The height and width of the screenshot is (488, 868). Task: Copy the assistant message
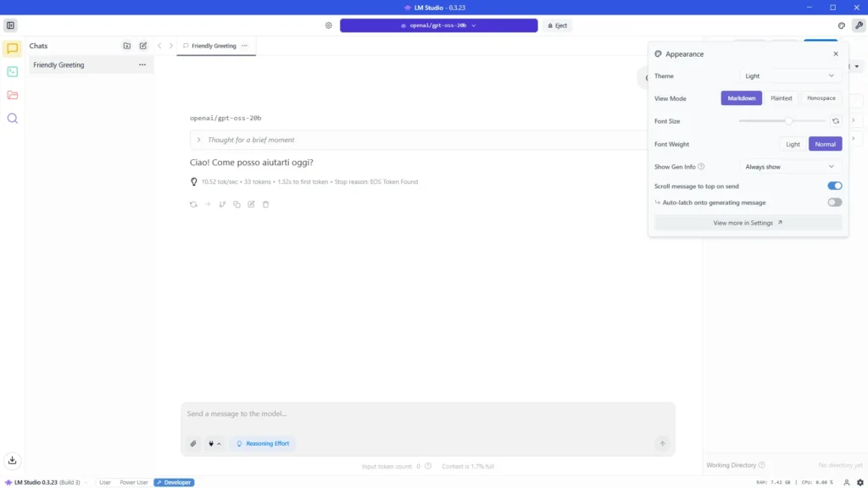click(236, 204)
